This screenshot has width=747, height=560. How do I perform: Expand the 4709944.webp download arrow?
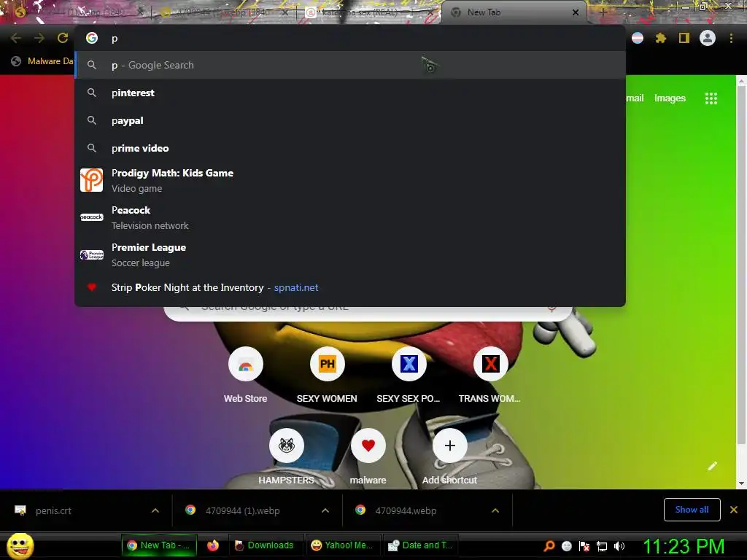tap(495, 510)
